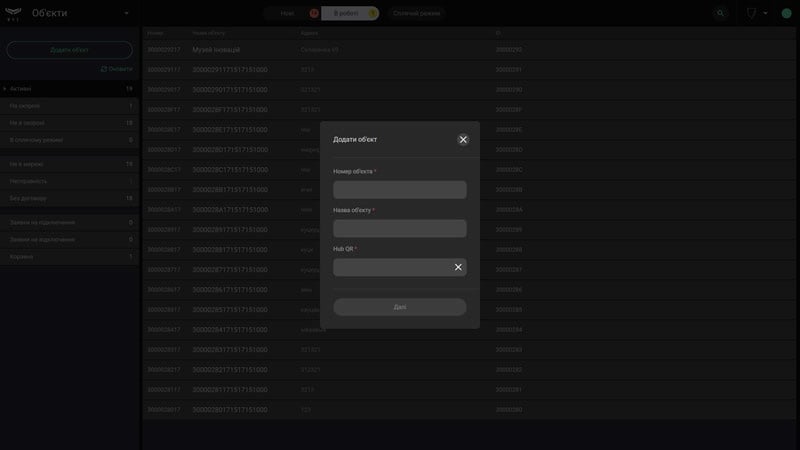Close the 'Додати об'єкт' dialog
This screenshot has height=450, width=800.
click(x=463, y=139)
